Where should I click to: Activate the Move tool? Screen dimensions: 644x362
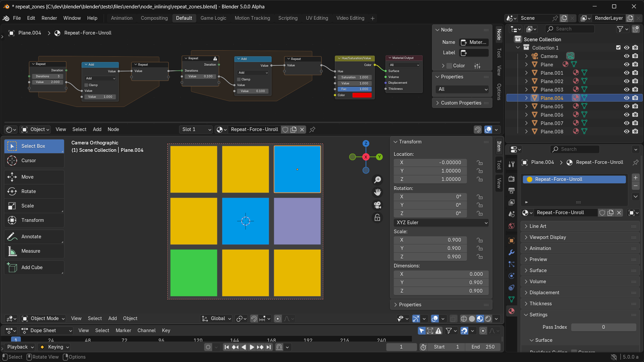34,177
